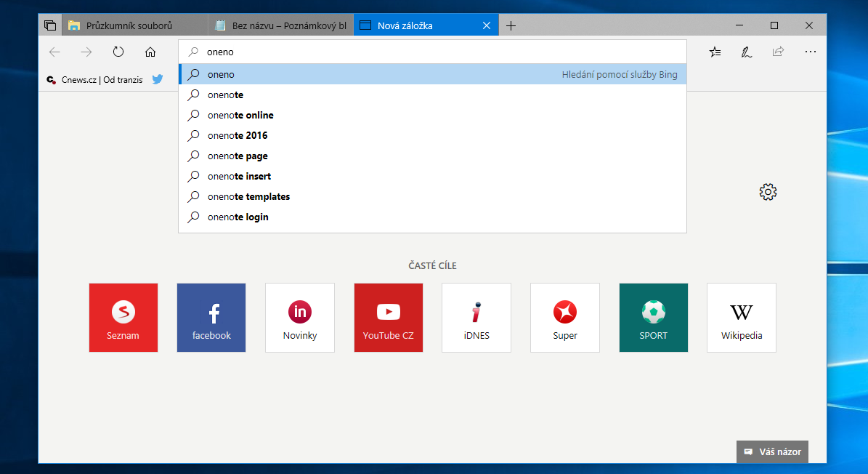Choose the onenote page suggestion
This screenshot has height=474, width=868.
coord(432,156)
